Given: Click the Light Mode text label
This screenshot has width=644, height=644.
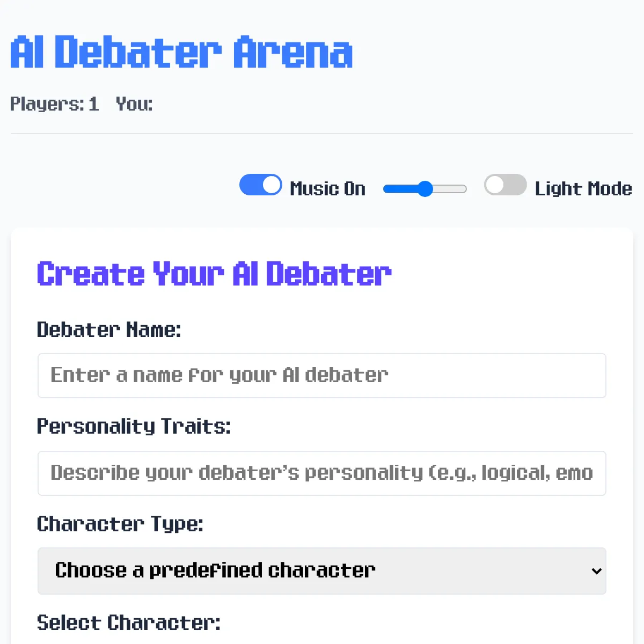Looking at the screenshot, I should click(x=583, y=189).
